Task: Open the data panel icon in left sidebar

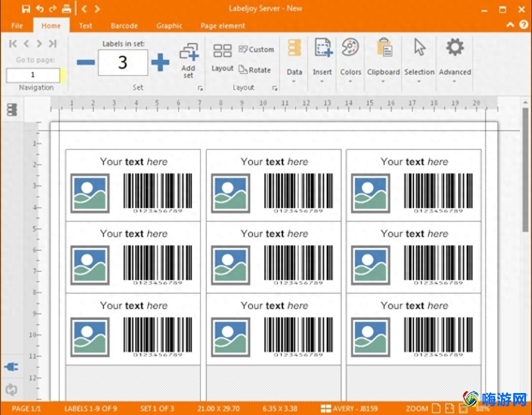Action: [x=12, y=110]
